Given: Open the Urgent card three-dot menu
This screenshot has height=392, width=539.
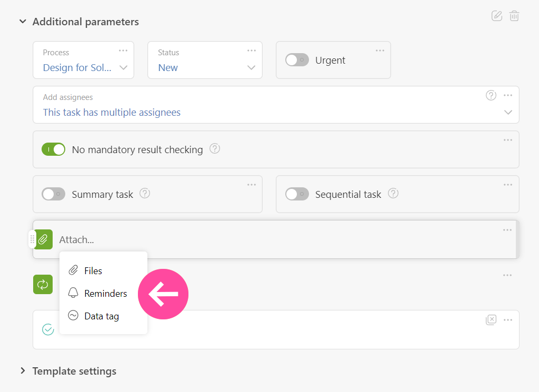Looking at the screenshot, I should click(380, 51).
